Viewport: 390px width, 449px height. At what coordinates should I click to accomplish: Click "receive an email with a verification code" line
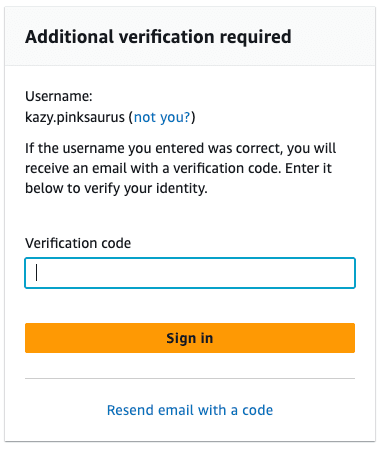[x=154, y=168]
